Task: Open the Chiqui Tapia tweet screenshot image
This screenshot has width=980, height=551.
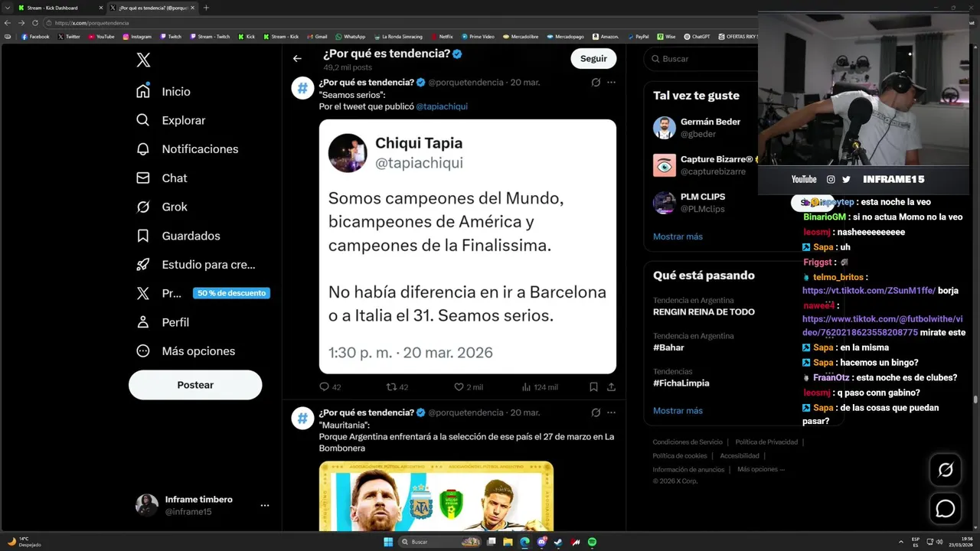Action: [468, 246]
